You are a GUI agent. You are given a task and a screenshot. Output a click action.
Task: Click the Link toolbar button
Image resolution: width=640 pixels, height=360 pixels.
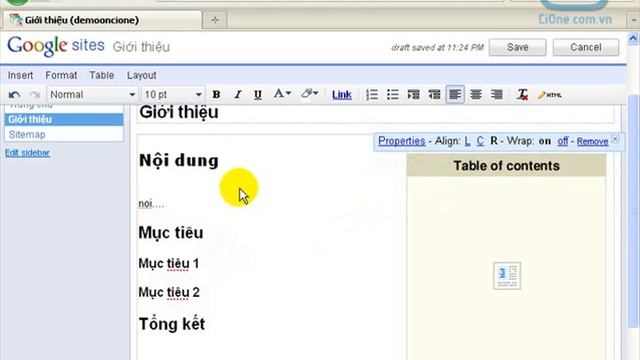tap(342, 95)
